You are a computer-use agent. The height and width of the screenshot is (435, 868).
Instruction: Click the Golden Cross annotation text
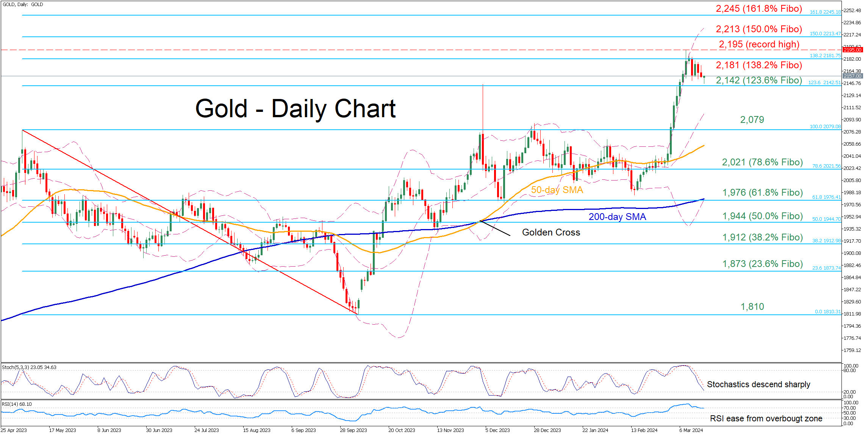551,232
